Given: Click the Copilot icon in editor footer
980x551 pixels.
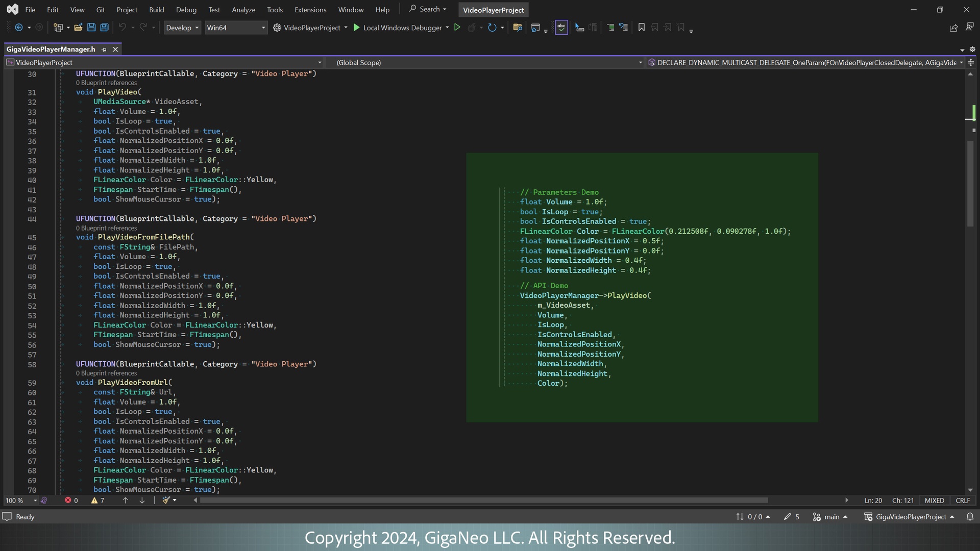Looking at the screenshot, I should [x=44, y=500].
